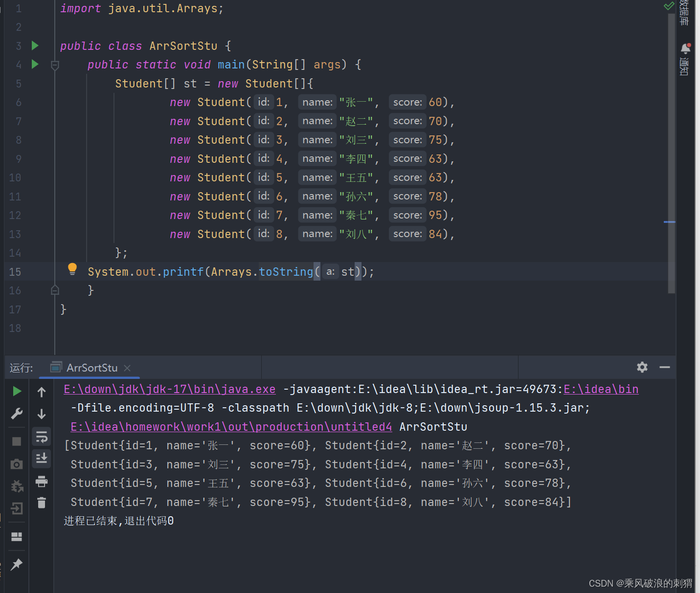700x593 pixels.
Task: Follow the production output folder link
Action: click(x=231, y=426)
